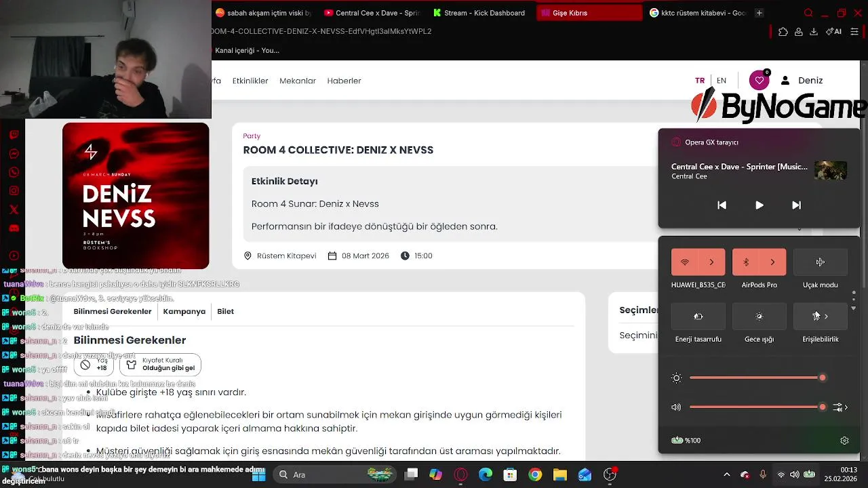Screen dimensions: 868x488
Task: Adjust the volume slider
Action: click(x=757, y=407)
